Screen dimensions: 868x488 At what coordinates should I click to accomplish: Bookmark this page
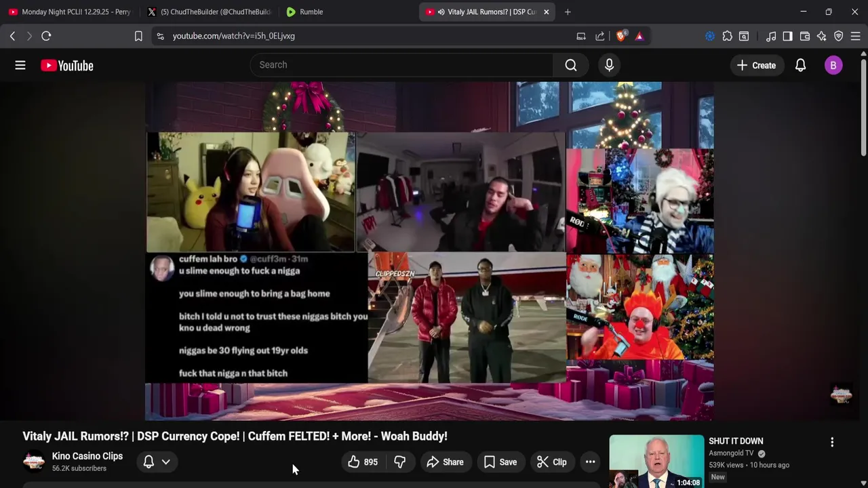138,36
